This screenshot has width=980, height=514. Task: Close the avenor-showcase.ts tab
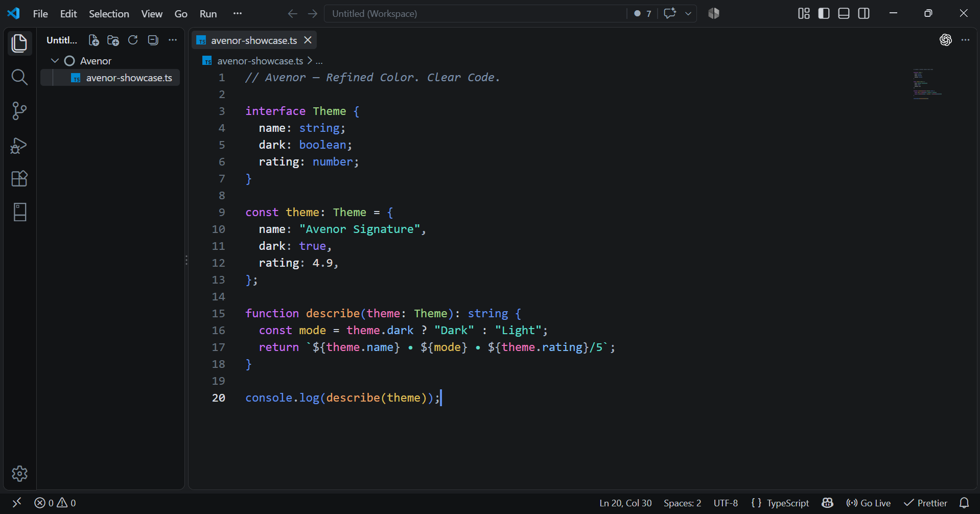308,40
